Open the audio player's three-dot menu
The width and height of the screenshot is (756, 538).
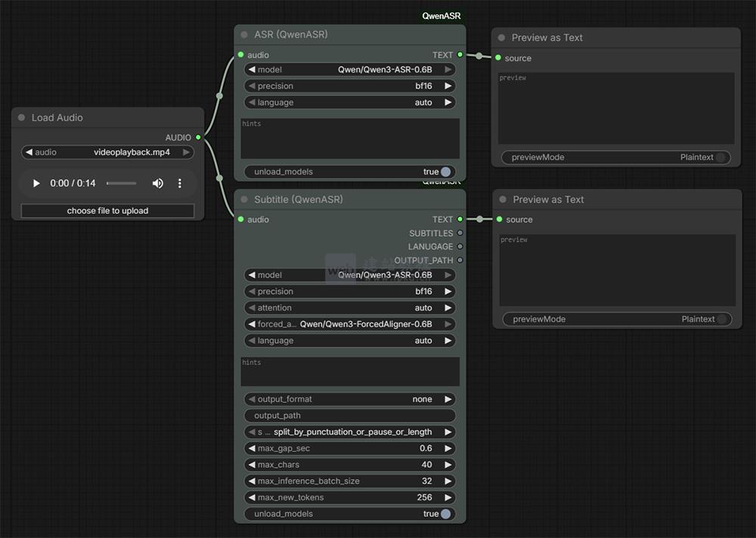point(180,184)
